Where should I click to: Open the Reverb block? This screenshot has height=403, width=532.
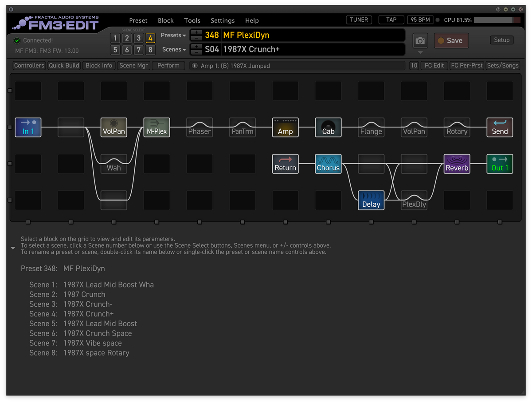457,164
